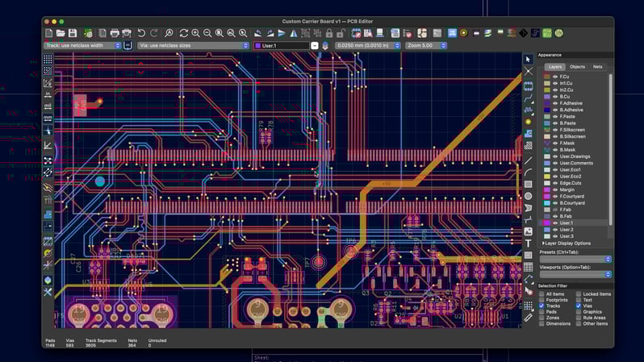The width and height of the screenshot is (644, 362).
Task: Switch to the Objects tab
Action: (x=577, y=67)
